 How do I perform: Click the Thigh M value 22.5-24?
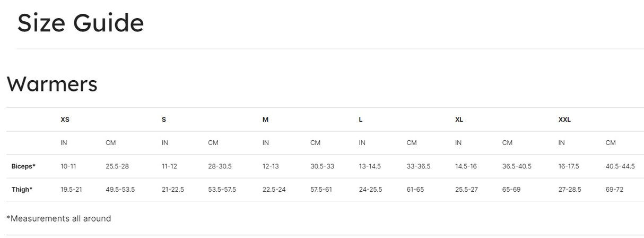click(x=274, y=190)
